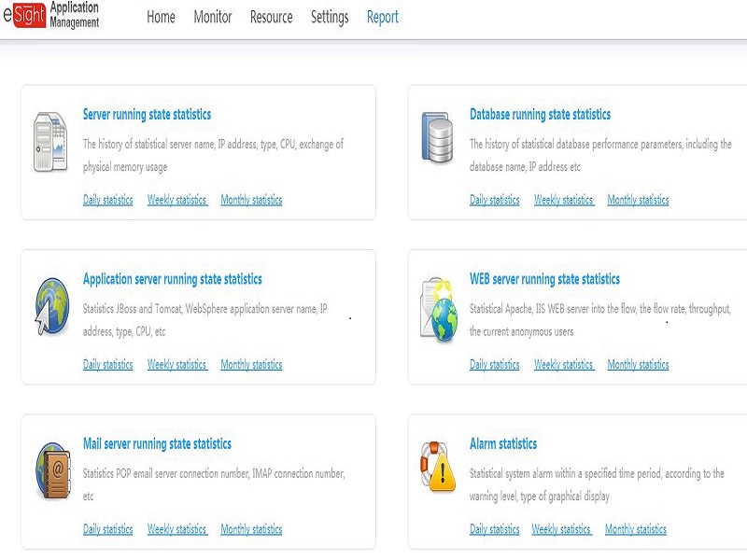This screenshot has height=560, width=747.
Task: Open Daily statistics for WEB server
Action: [x=495, y=365]
